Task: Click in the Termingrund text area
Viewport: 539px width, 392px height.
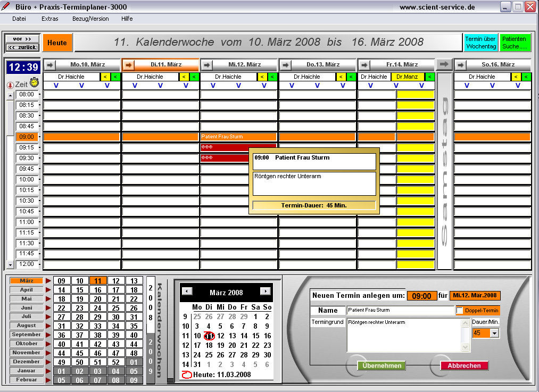Action: (404, 335)
